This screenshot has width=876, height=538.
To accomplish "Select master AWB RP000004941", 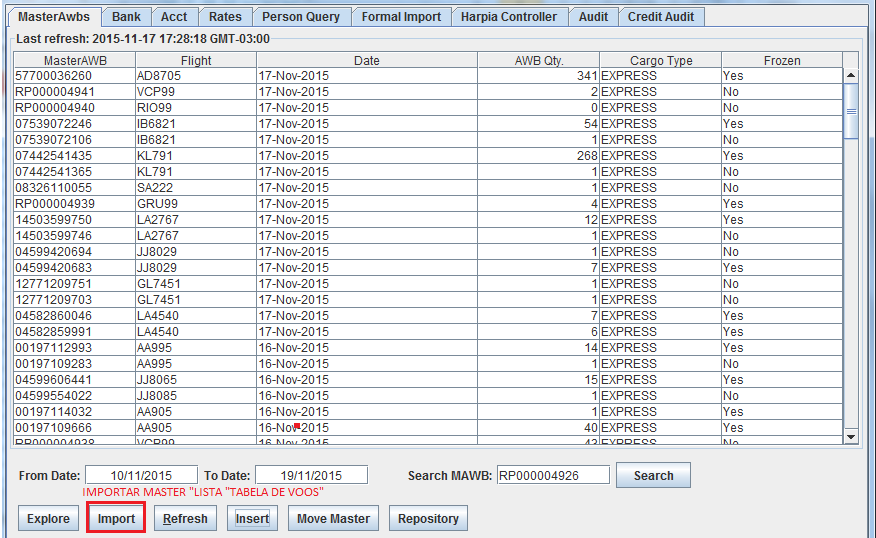I will tap(74, 92).
